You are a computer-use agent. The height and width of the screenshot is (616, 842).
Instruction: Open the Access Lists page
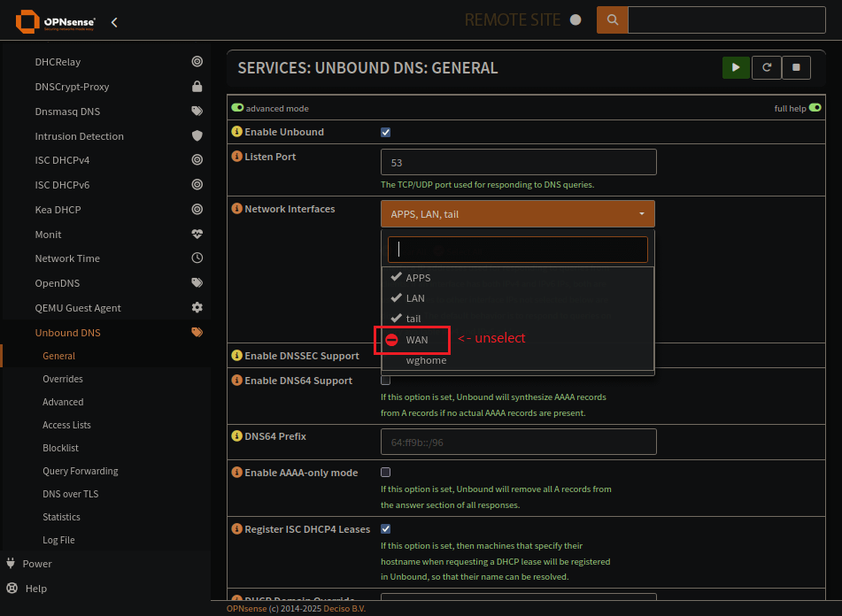(66, 425)
